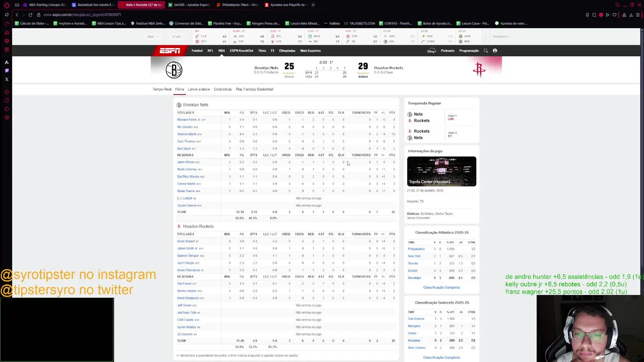Open the NBA league dropdown in scoreboard
Image resolution: width=644 pixels, height=362 pixels.
(x=152, y=37)
